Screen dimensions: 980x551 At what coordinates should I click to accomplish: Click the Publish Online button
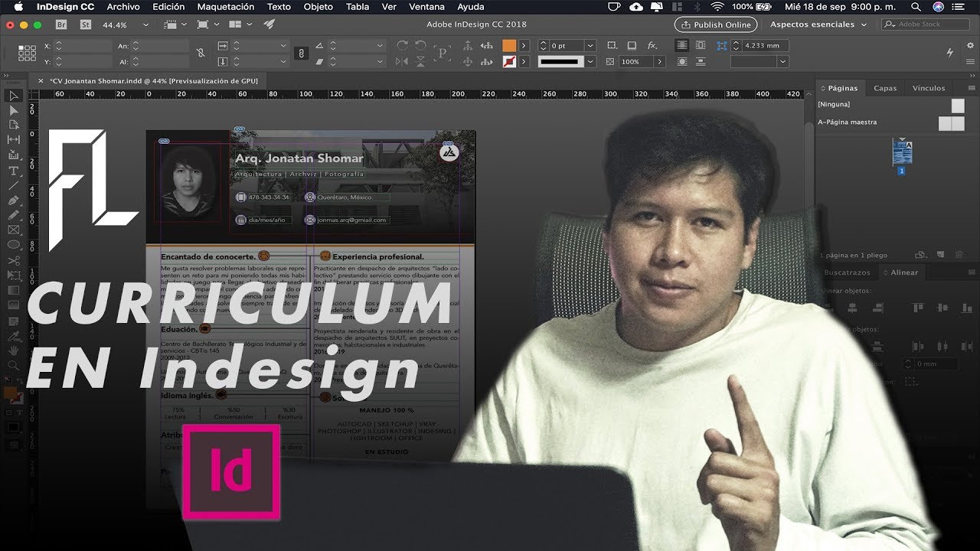[716, 24]
